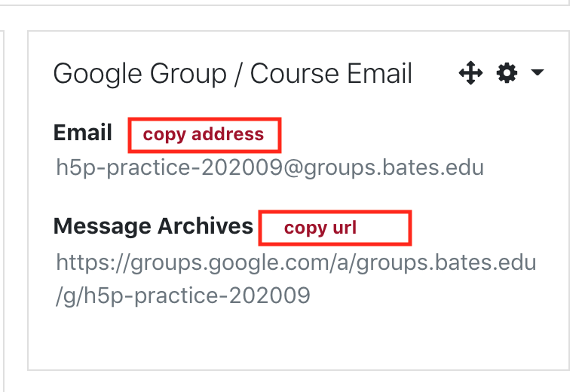The width and height of the screenshot is (585, 392).
Task: Click the 'Google Group / Course Email' block title
Action: point(232,73)
